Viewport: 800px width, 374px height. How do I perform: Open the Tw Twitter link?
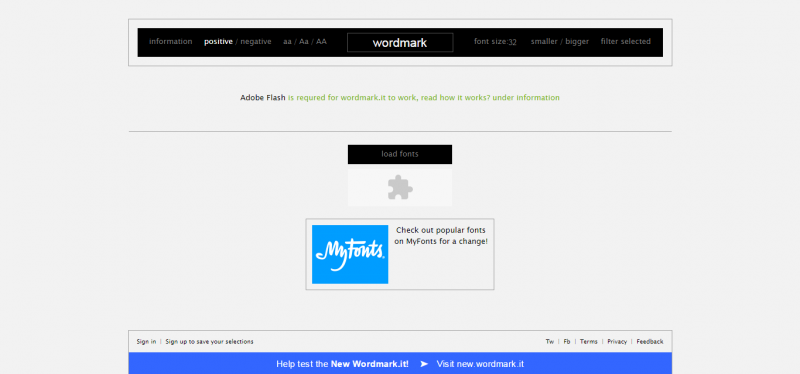click(549, 342)
